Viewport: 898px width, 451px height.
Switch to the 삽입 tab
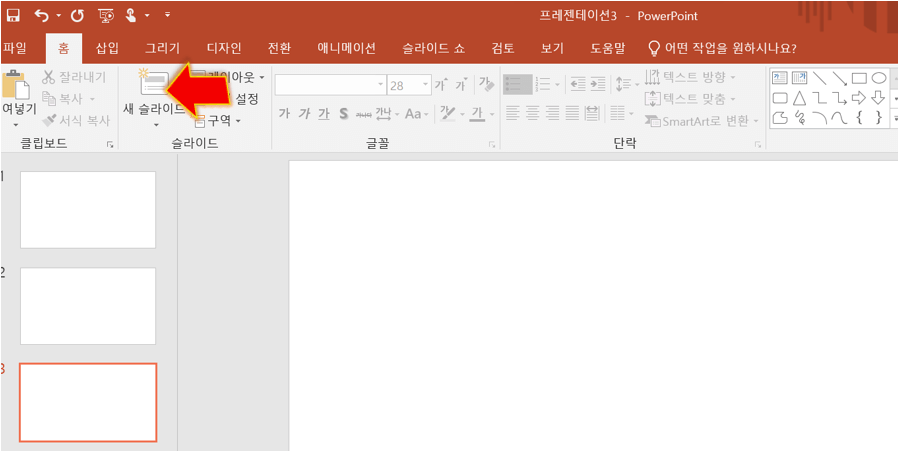tap(108, 49)
